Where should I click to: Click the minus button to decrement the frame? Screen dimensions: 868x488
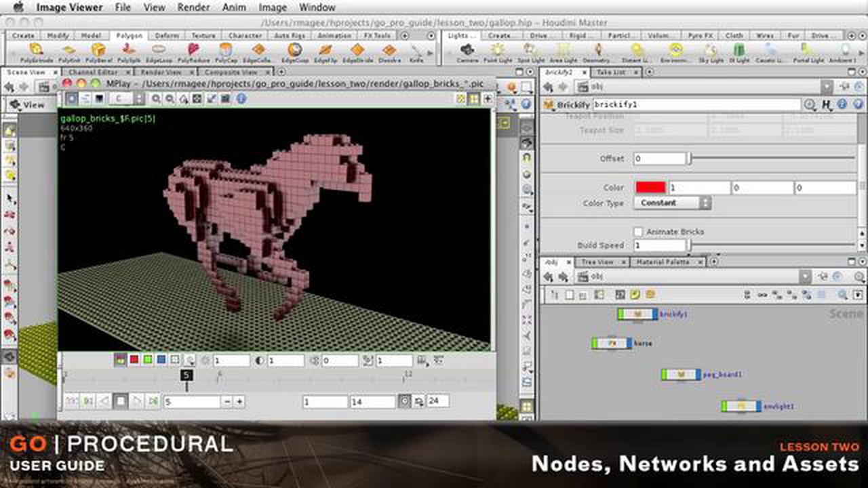click(228, 401)
